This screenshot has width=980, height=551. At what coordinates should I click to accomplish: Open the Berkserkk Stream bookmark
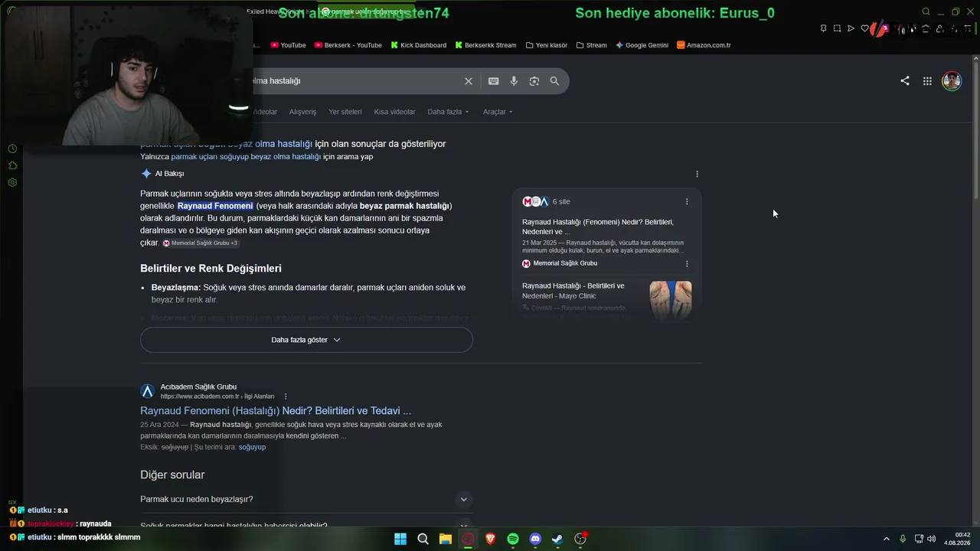(x=485, y=45)
